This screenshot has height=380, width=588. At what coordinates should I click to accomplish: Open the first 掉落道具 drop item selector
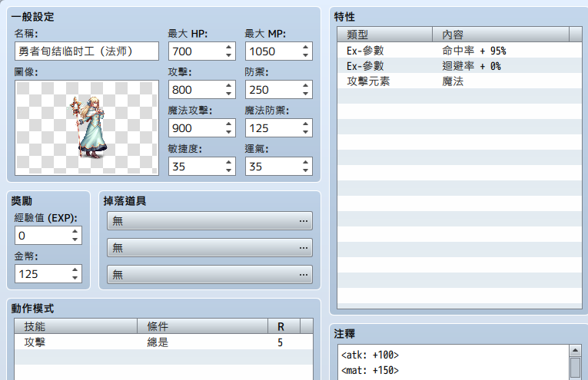[210, 221]
